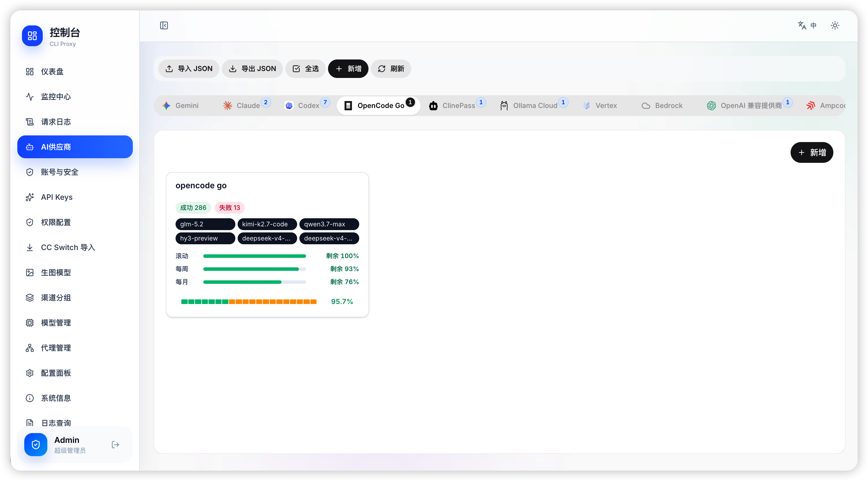The image size is (868, 481).
Task: Switch language with the translate icon
Action: [x=807, y=26]
